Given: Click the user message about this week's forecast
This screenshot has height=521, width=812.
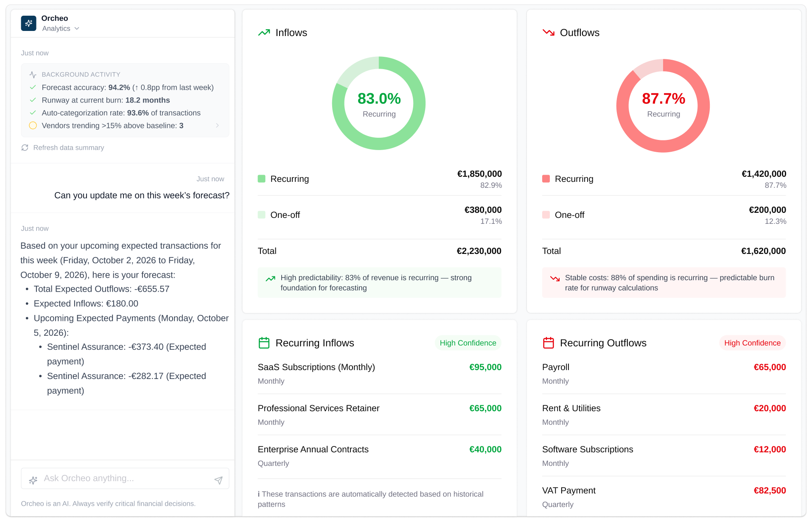Looking at the screenshot, I should point(142,195).
